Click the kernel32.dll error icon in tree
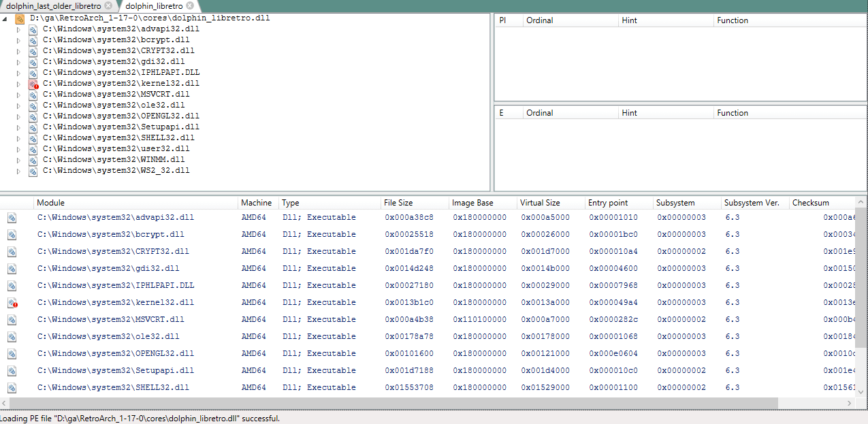 33,84
